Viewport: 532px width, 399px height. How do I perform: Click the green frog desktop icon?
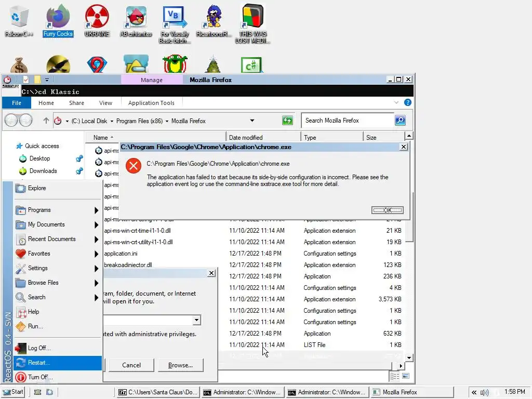click(175, 64)
